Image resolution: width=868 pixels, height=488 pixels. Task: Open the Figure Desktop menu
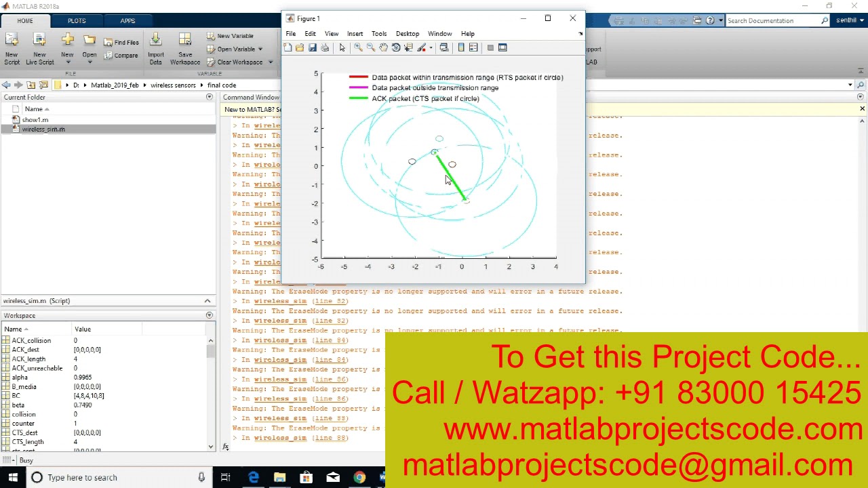pos(408,33)
